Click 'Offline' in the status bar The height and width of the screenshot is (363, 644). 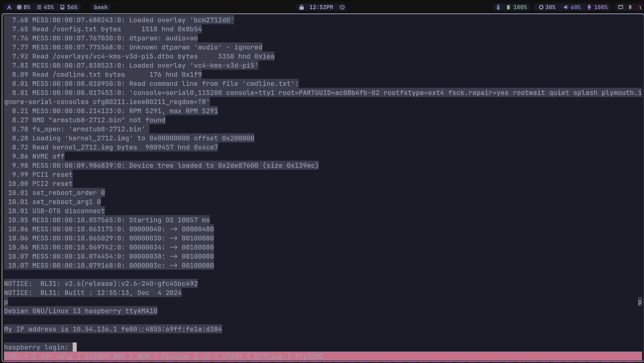coord(269,356)
